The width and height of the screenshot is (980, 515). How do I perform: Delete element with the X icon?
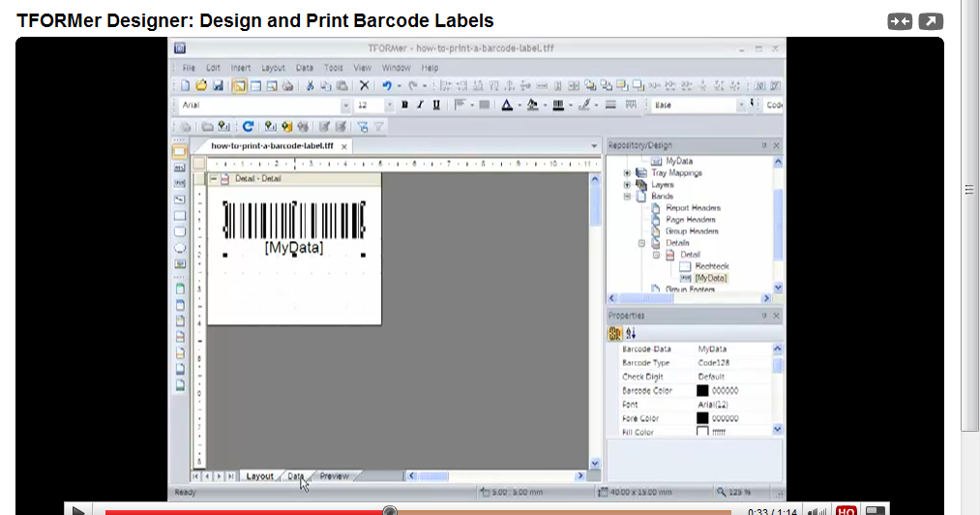click(365, 86)
